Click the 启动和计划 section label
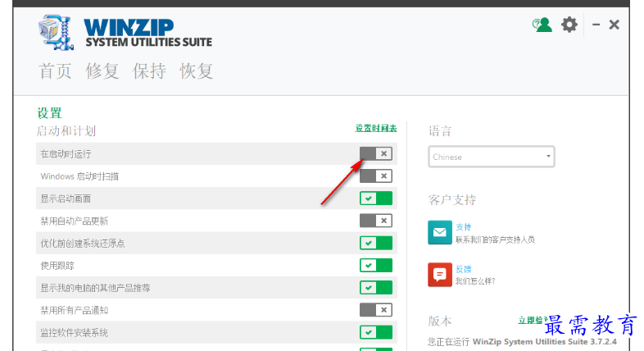The image size is (644, 351). click(x=66, y=131)
